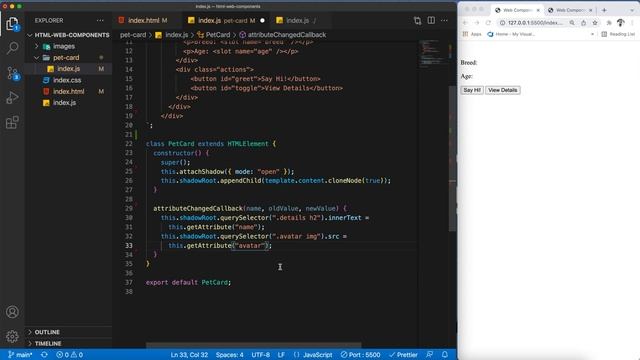Open Explorer views and more actions menu

(100, 20)
